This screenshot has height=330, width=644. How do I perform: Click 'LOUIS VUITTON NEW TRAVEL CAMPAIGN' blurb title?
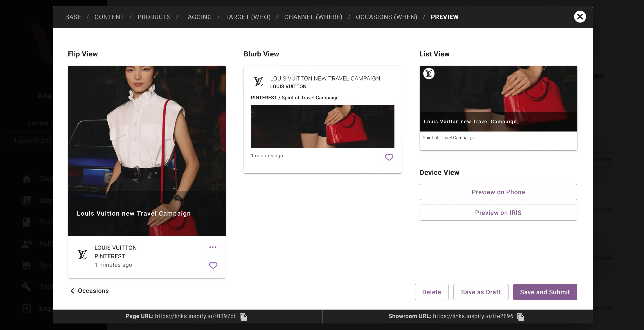[325, 78]
